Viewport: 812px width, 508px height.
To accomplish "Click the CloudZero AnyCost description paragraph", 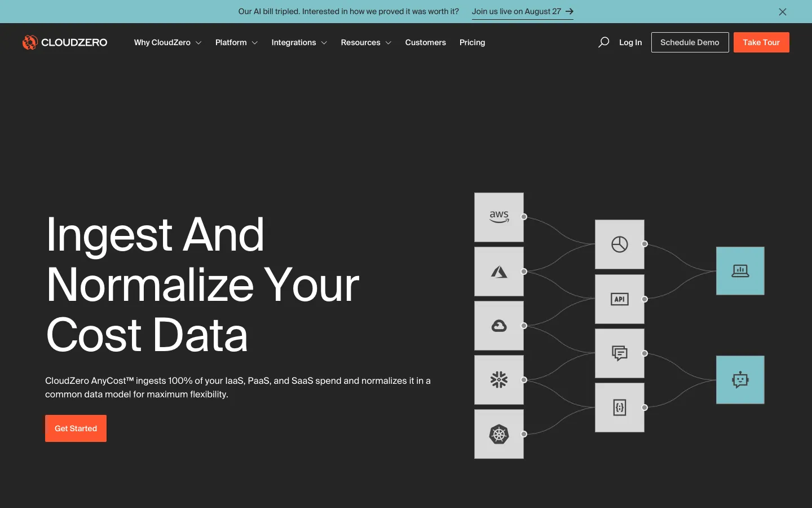I will (238, 387).
